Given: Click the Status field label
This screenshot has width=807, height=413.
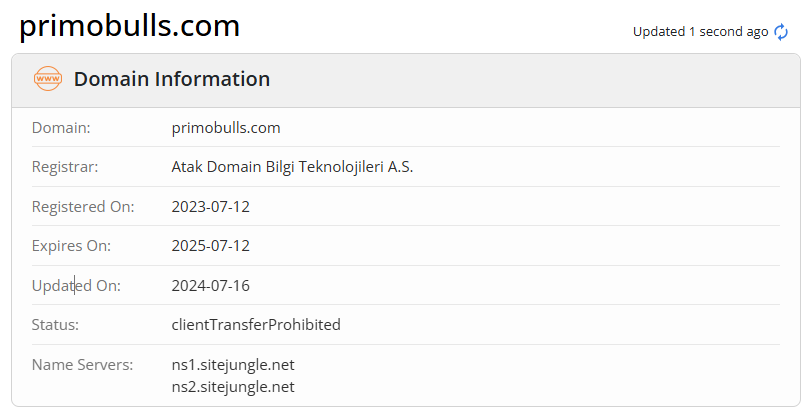Looking at the screenshot, I should pos(55,325).
